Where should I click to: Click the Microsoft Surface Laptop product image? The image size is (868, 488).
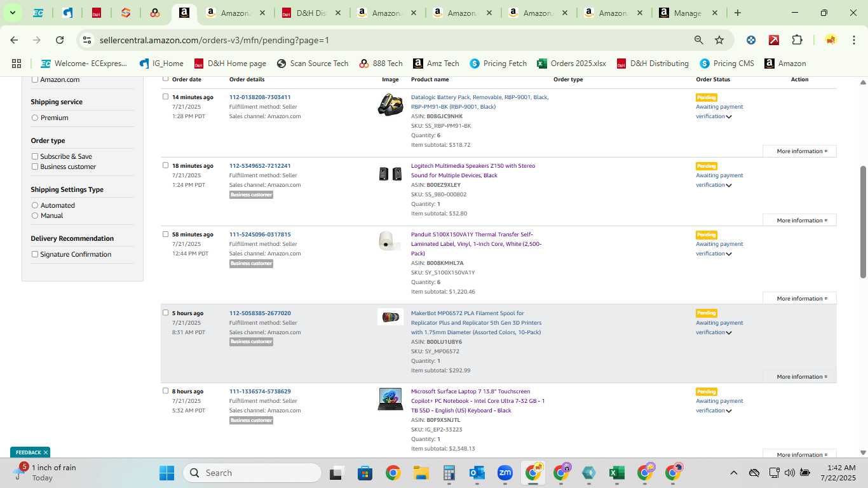click(390, 399)
